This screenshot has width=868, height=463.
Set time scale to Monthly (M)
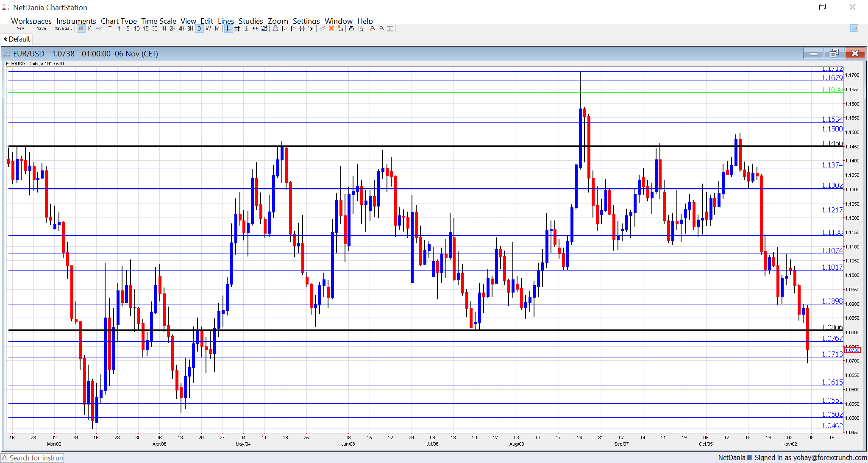[x=217, y=28]
